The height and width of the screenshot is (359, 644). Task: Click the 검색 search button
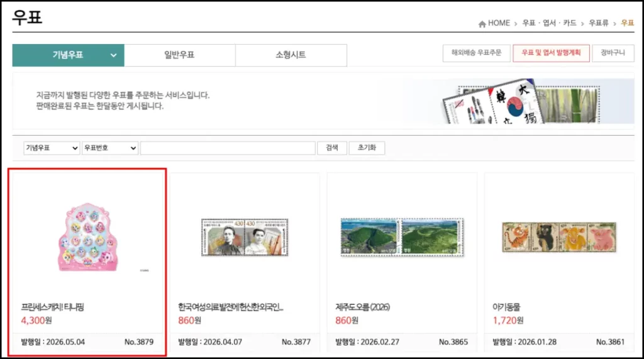(332, 148)
